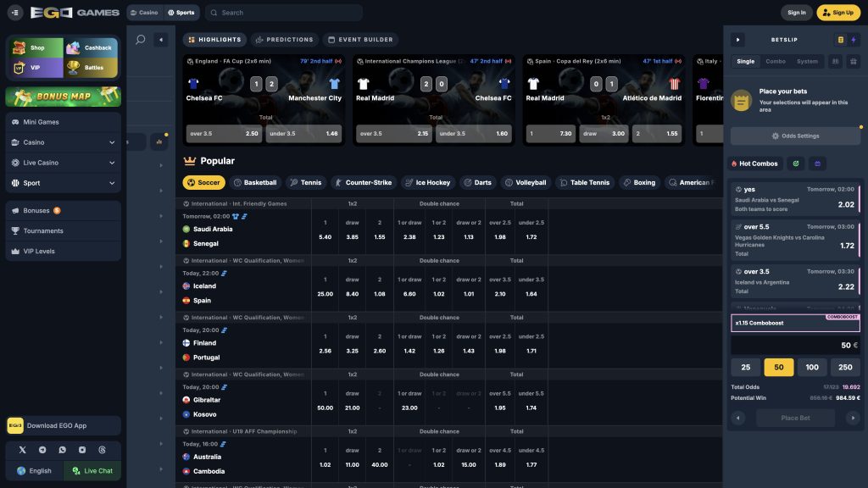The height and width of the screenshot is (488, 868).
Task: Open Saudi Arabia match stats icon
Action: pos(244,216)
